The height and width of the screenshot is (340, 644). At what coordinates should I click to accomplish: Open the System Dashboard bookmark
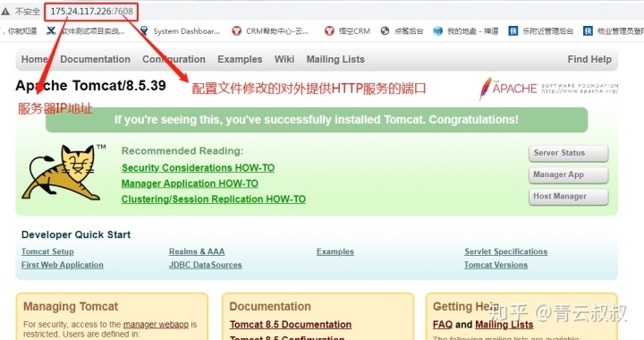pyautogui.click(x=180, y=31)
